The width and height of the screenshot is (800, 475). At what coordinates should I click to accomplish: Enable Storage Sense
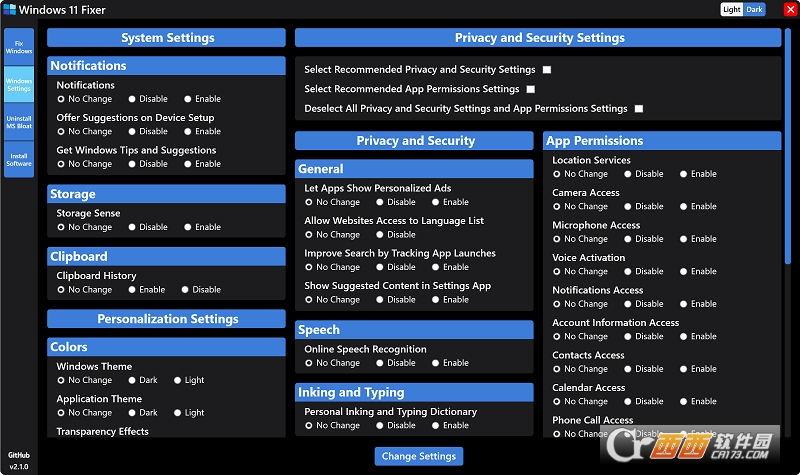coord(187,227)
